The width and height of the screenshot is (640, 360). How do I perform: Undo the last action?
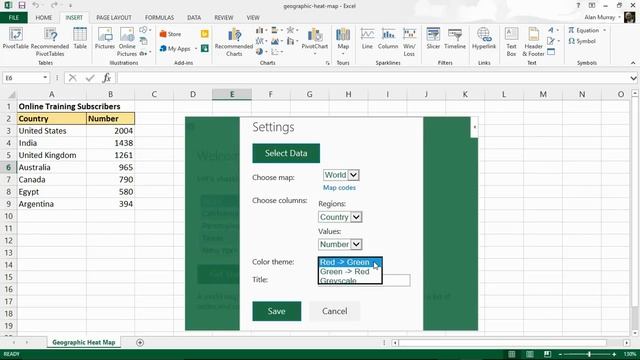(36, 5)
